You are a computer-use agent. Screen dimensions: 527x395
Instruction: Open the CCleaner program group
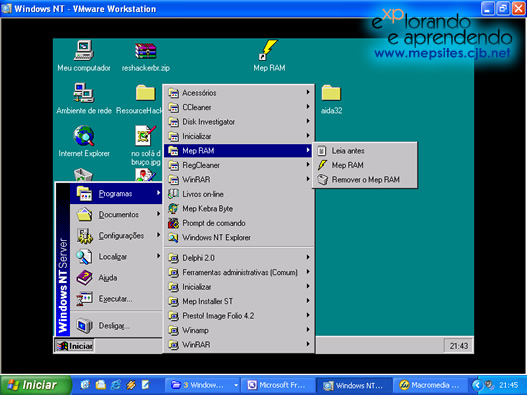click(x=239, y=107)
